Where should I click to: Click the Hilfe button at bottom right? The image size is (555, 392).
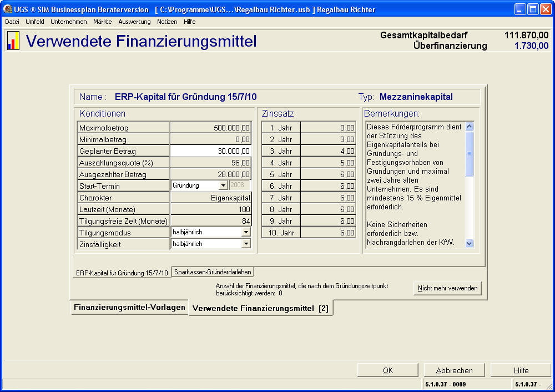[521, 370]
